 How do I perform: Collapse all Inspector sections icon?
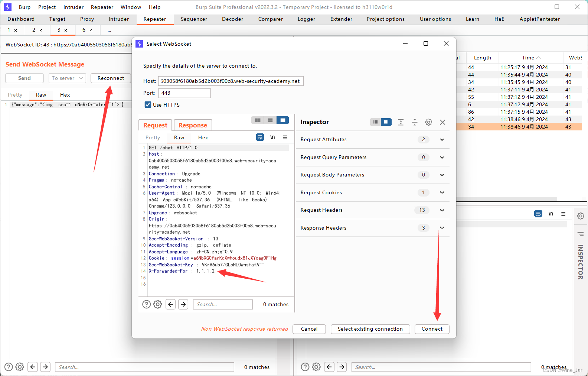[415, 122]
